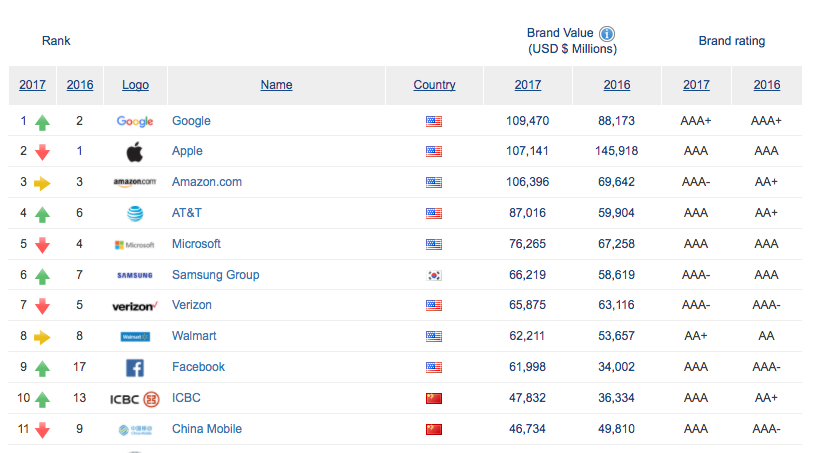Image resolution: width=828 pixels, height=453 pixels.
Task: Sort by Logo column header
Action: click(x=135, y=85)
